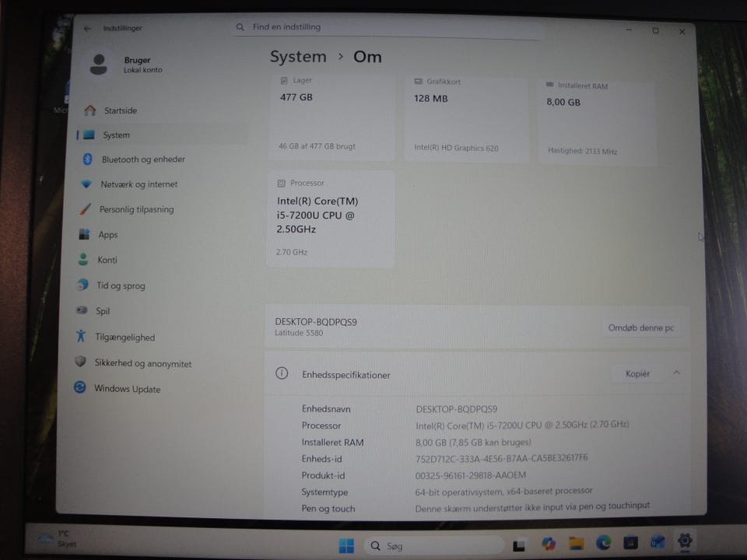Click the 46 GB af 477 GB brugt text
747x560 pixels.
pos(317,146)
